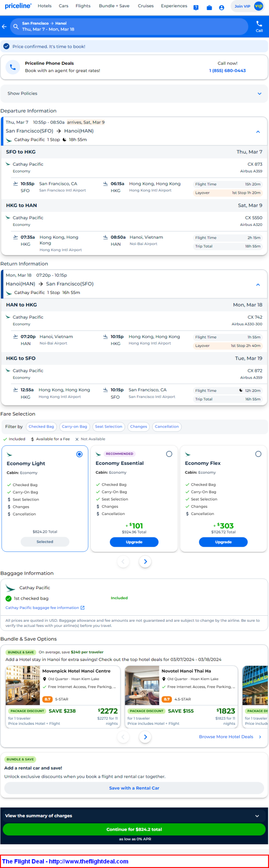Viewport: 269px width, 868px height.
Task: Click previous arrow in hotel carousel
Action: [123, 737]
